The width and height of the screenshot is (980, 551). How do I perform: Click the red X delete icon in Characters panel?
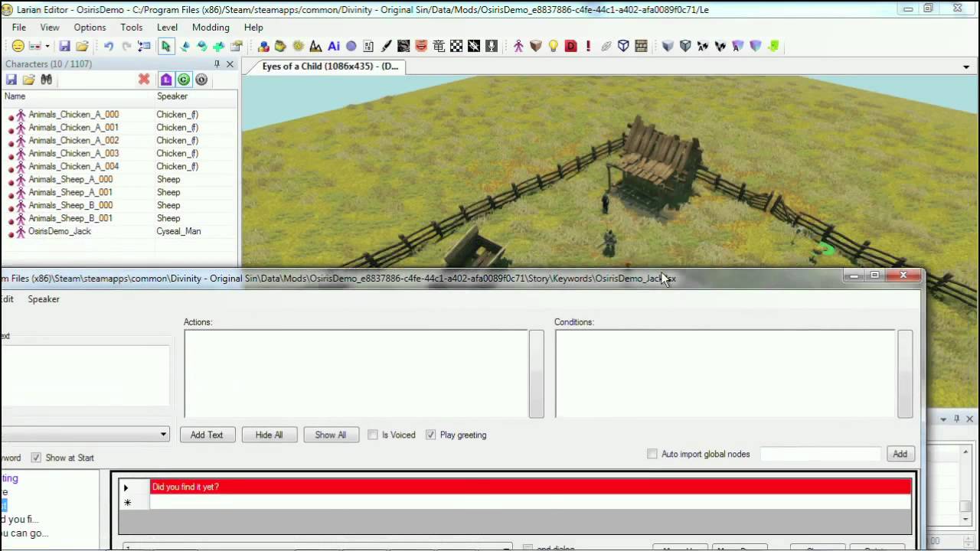(144, 80)
